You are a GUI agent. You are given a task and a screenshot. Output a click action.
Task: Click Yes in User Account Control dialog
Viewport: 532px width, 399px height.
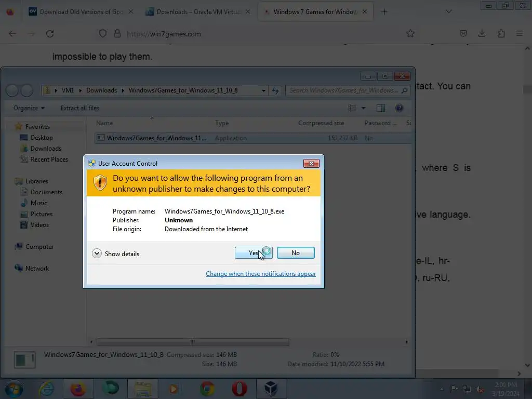(254, 253)
